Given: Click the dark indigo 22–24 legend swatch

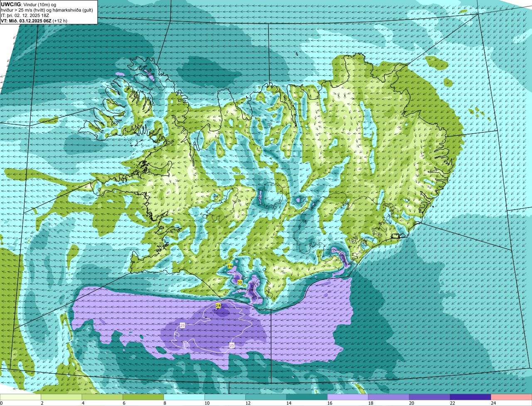Looking at the screenshot, I should [470, 397].
